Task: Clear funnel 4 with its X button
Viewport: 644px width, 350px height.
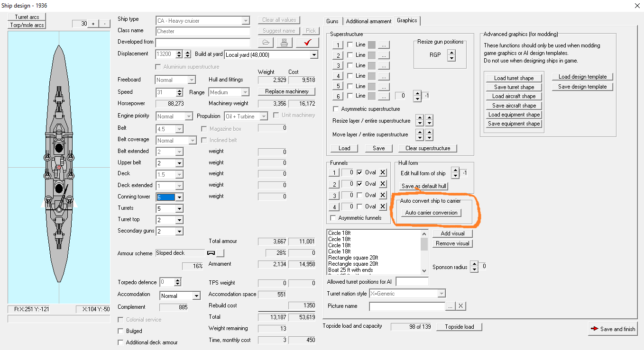Action: point(383,206)
